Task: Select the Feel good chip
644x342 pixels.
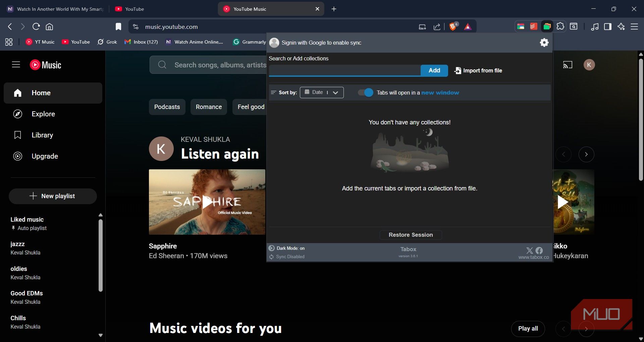Action: pos(250,107)
